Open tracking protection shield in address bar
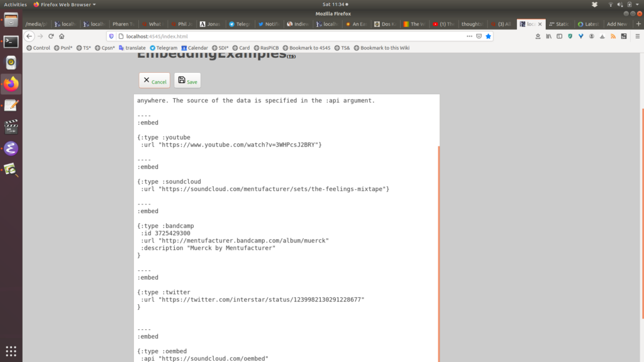This screenshot has height=362, width=644. coord(111,36)
